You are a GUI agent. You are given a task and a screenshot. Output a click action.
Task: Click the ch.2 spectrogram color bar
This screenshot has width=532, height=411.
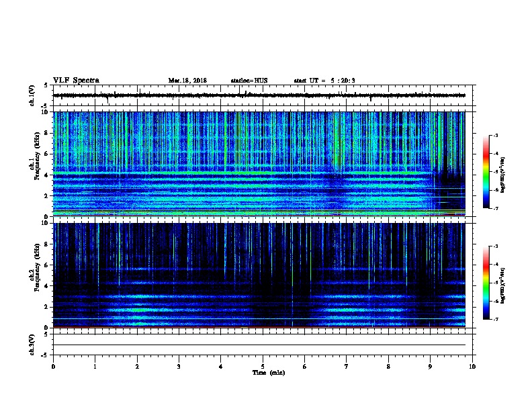point(486,283)
